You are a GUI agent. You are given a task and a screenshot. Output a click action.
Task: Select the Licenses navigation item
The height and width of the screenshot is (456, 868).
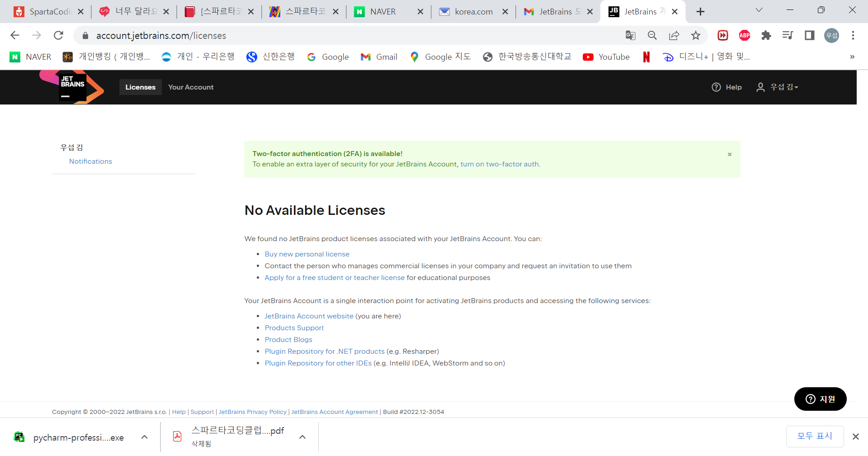[x=140, y=87]
